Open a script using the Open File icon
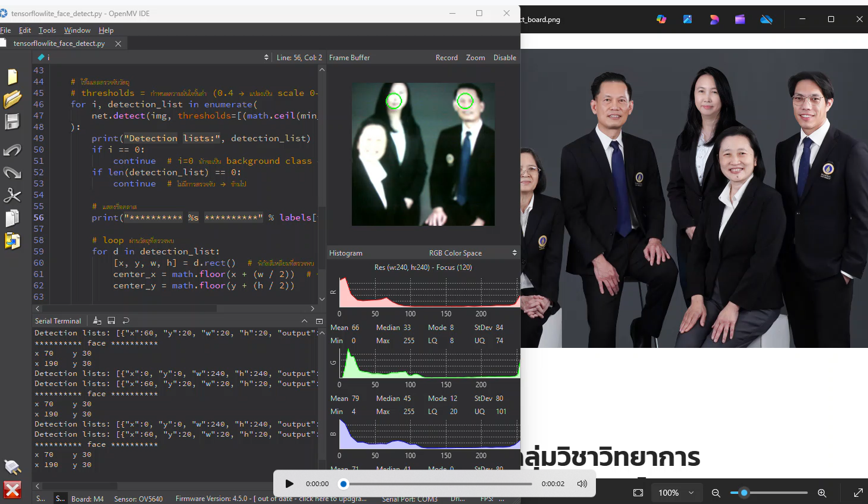Screen dimensions: 868x504 13,100
